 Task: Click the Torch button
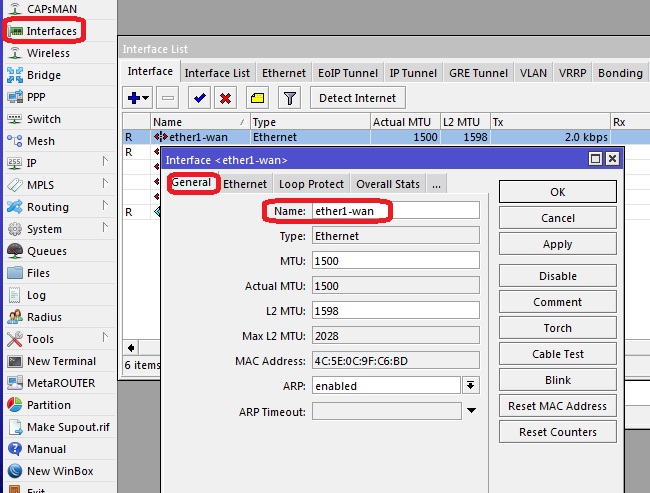point(558,328)
